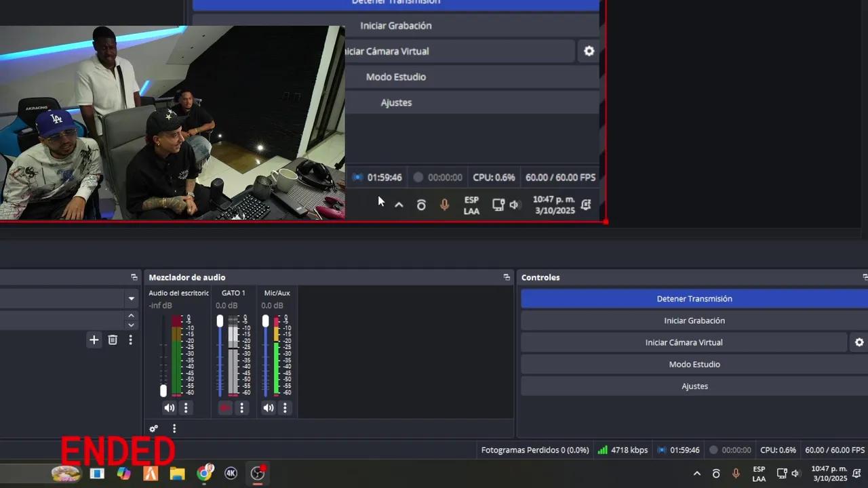
Task: Mute the Mic/Aux audio channel
Action: (269, 408)
